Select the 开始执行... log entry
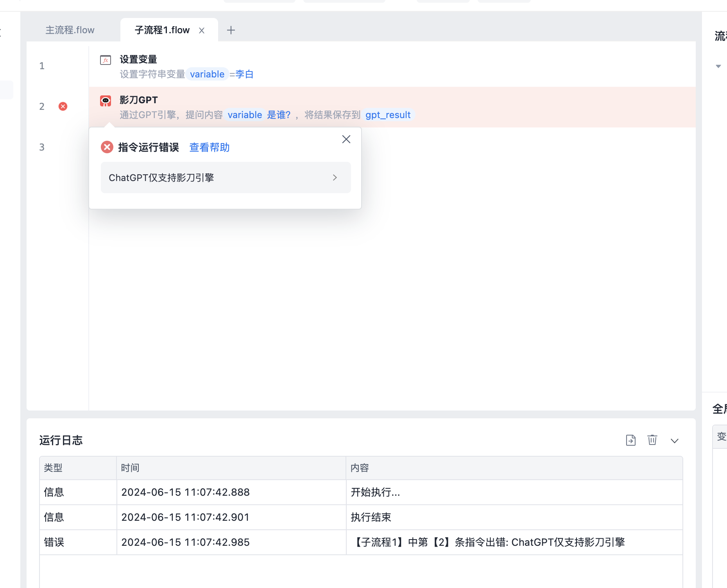This screenshot has width=727, height=588. coord(375,492)
